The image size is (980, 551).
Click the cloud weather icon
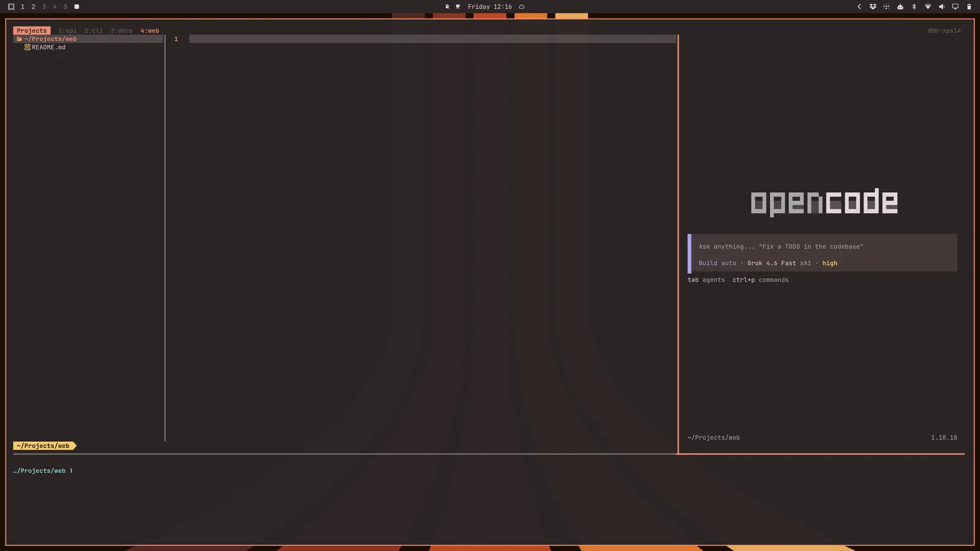coord(522,7)
